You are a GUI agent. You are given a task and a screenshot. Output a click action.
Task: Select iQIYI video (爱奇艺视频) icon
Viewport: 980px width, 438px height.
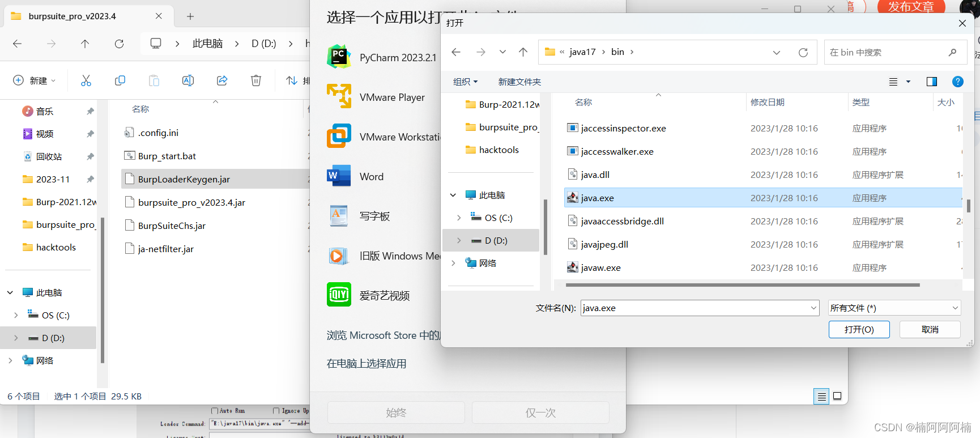[339, 295]
